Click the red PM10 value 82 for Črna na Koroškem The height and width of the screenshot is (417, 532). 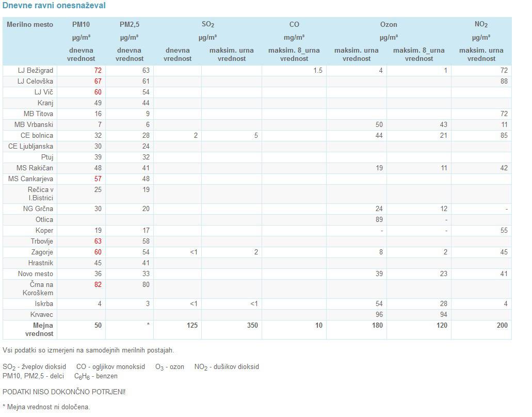click(x=97, y=284)
